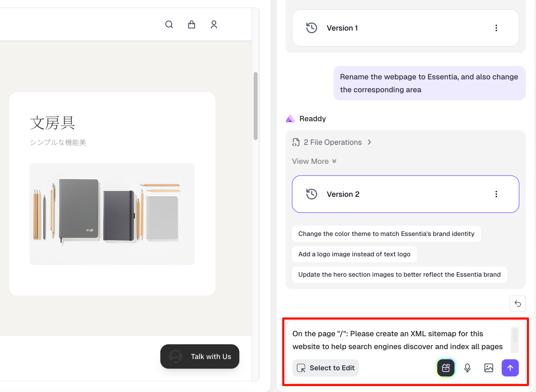The width and height of the screenshot is (536, 392).
Task: Click the dark clapperboard icon button
Action: click(x=446, y=368)
